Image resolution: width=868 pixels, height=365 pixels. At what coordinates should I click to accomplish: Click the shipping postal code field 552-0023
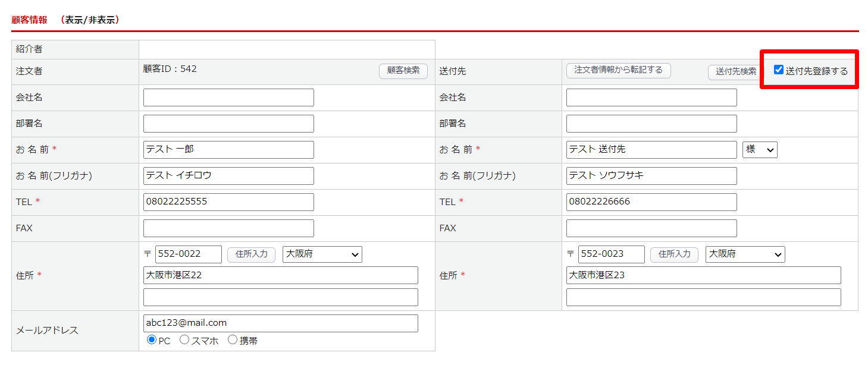pyautogui.click(x=611, y=254)
